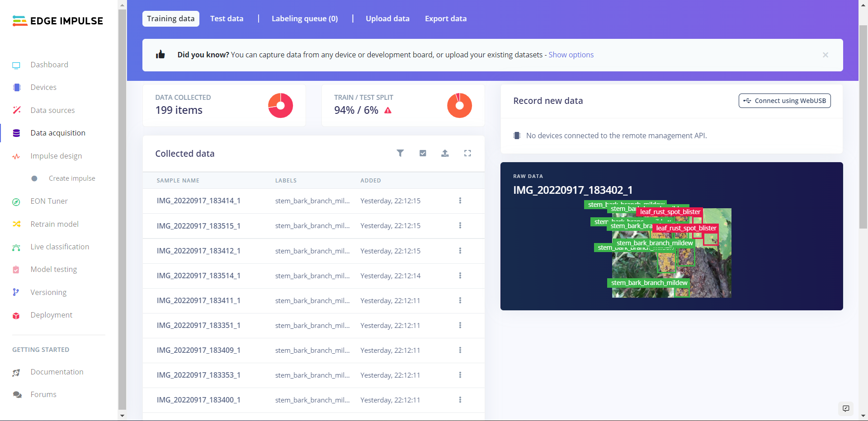Open options menu for IMG_20220917_183414_1
The image size is (868, 421).
click(460, 201)
